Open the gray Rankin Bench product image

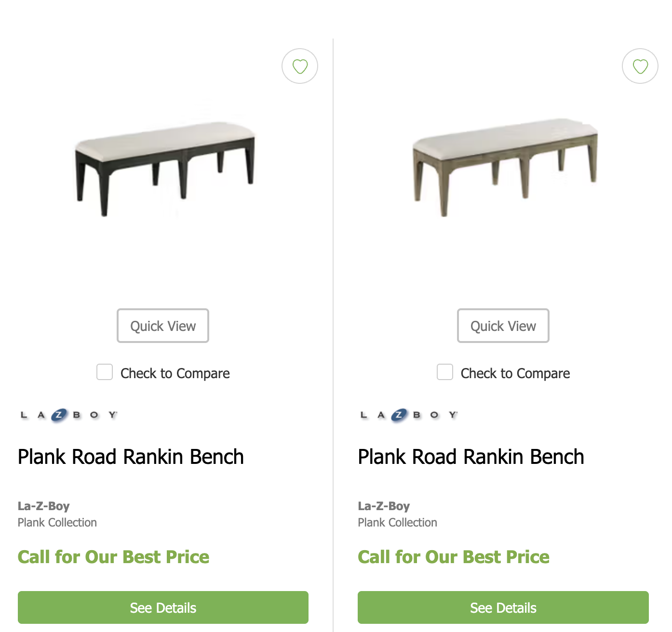click(x=505, y=166)
